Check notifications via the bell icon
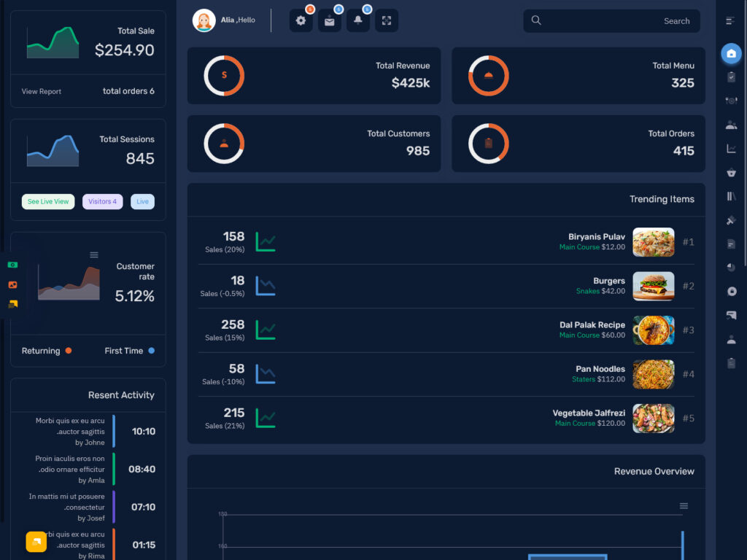The image size is (747, 560). tap(357, 20)
